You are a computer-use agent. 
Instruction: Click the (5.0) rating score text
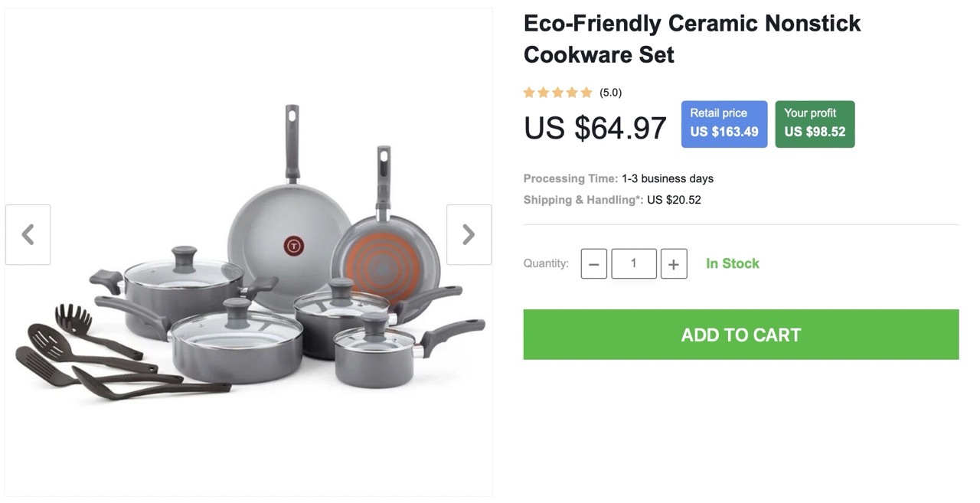[x=610, y=93]
